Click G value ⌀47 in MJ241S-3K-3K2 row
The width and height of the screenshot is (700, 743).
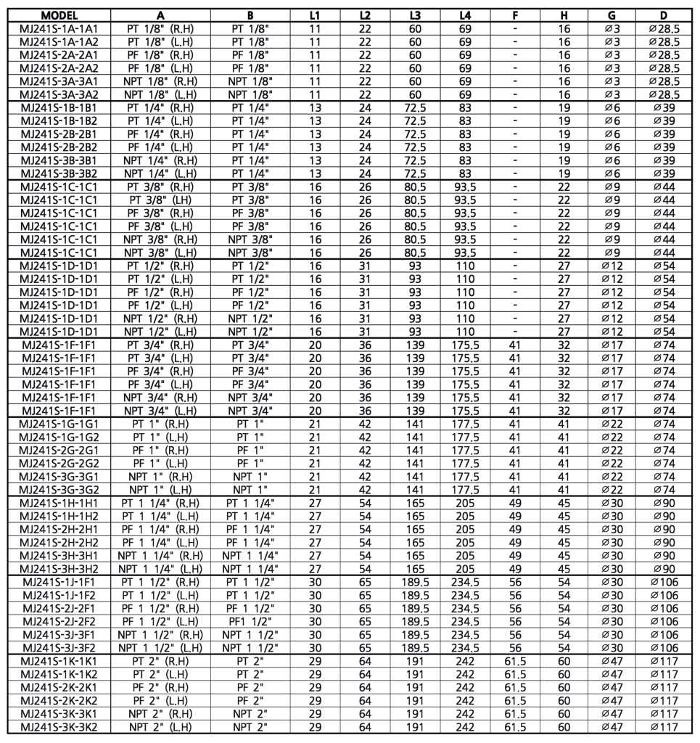612,727
